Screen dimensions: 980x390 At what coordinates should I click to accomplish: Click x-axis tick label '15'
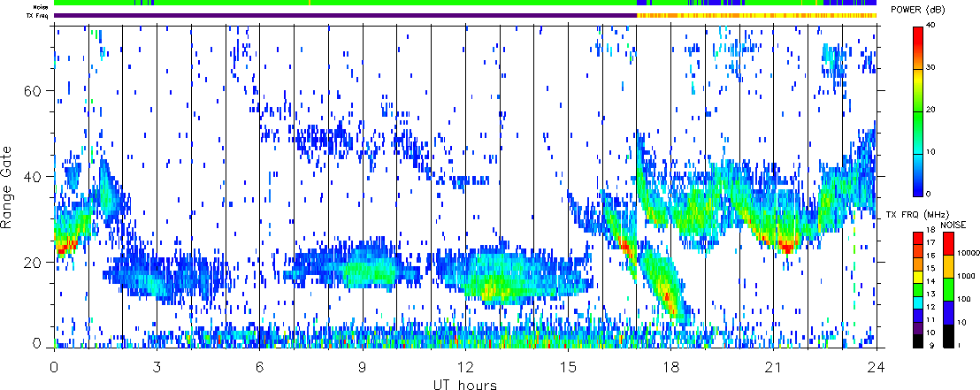pos(568,366)
